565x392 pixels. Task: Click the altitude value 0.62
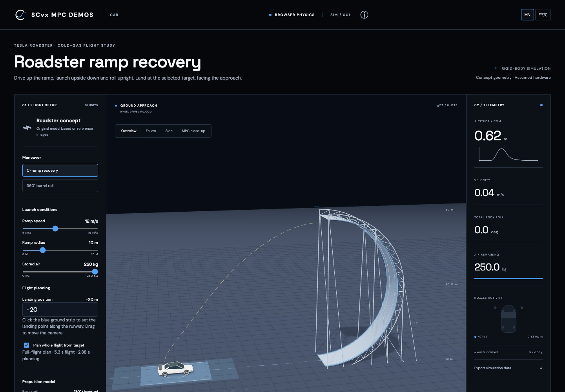point(488,136)
